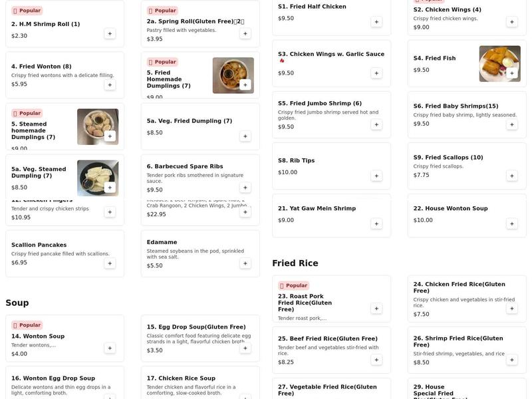
Task: Click plus button for Spring Roll
Action: (245, 34)
